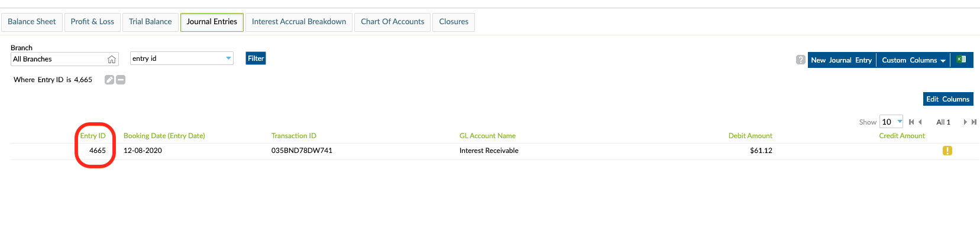Click the yellow warning icon on entry 4665

click(947, 151)
